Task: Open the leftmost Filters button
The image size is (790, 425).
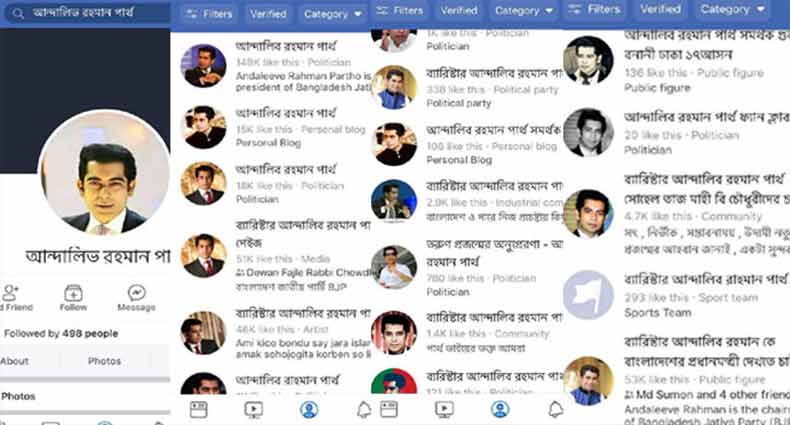Action: click(x=208, y=14)
